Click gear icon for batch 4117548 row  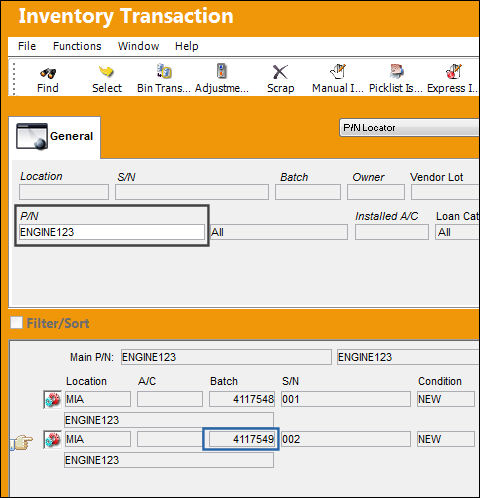[53, 399]
